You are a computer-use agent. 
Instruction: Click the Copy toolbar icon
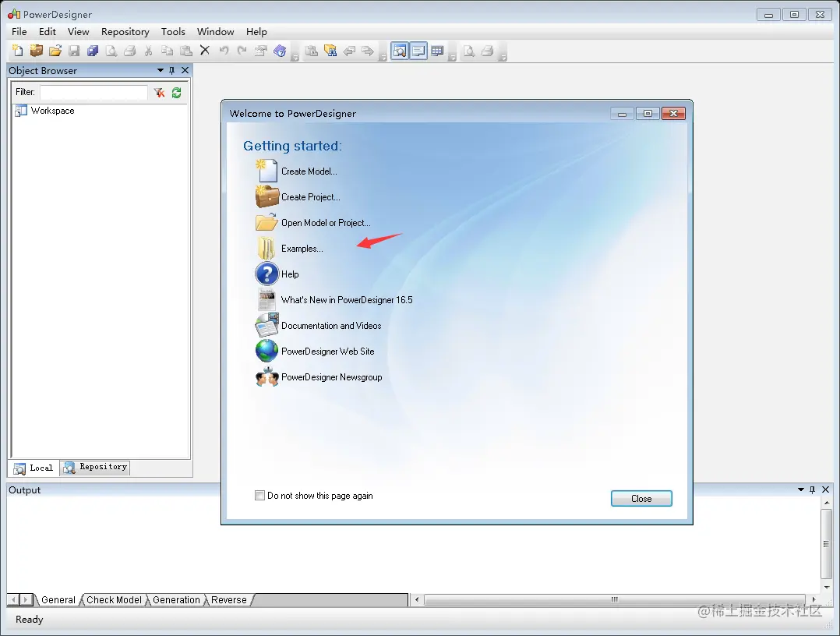tap(167, 51)
